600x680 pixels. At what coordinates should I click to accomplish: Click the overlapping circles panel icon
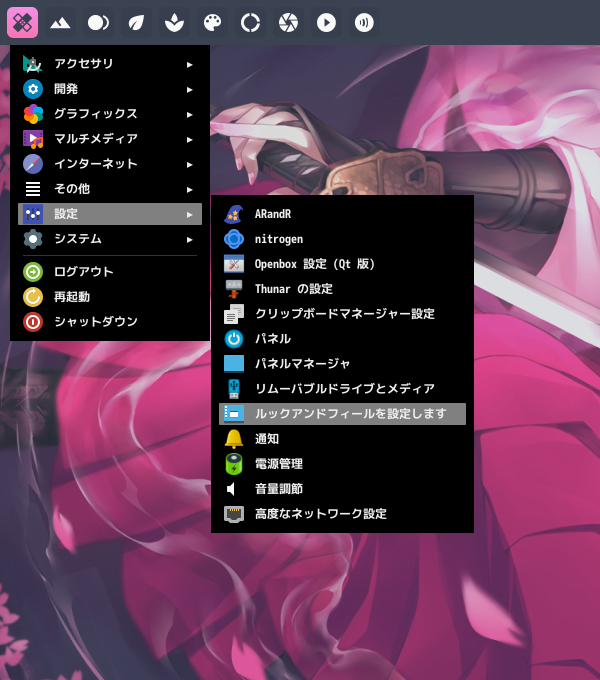click(98, 23)
